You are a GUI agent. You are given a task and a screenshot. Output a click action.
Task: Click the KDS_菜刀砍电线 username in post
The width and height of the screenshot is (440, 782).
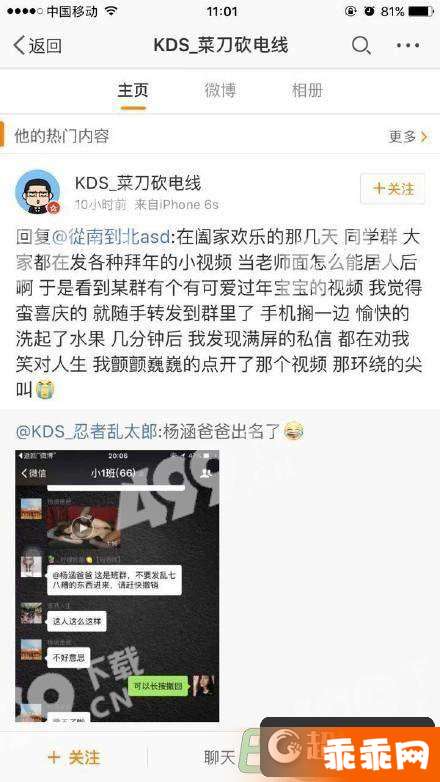pos(138,183)
